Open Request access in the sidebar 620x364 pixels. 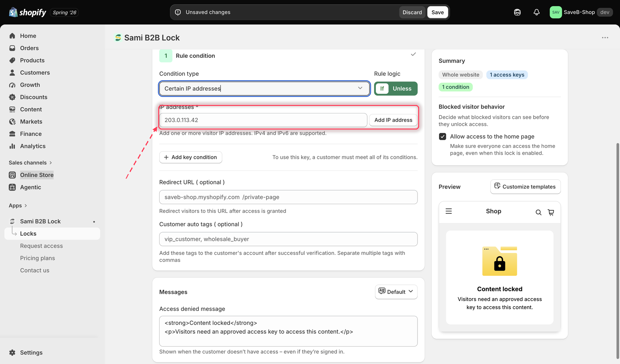pos(41,246)
